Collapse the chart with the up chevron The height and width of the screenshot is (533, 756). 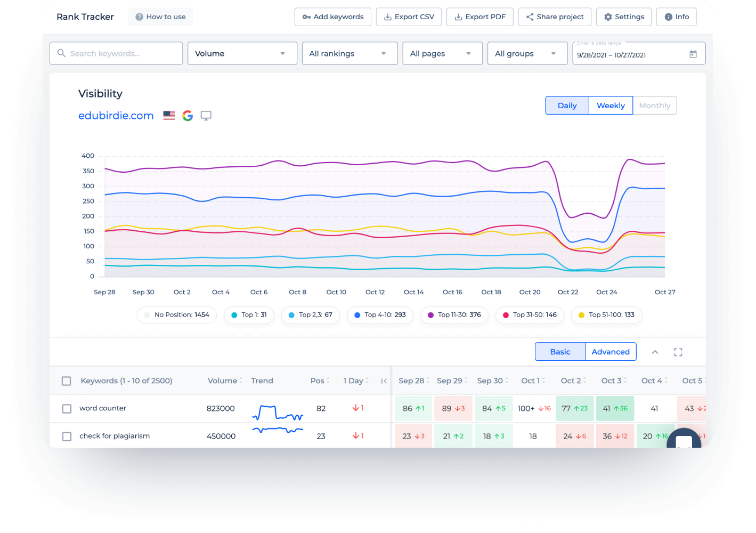point(655,352)
